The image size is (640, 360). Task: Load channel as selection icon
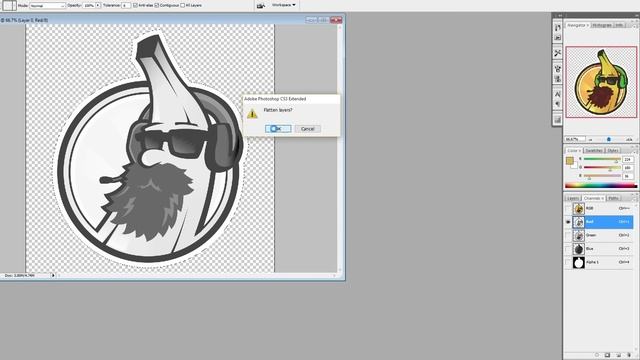click(597, 355)
